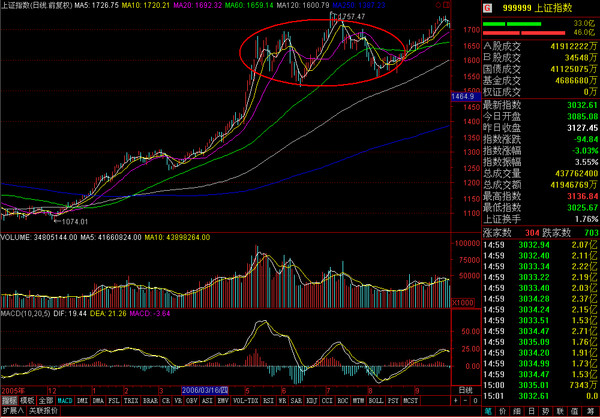Switch indicator to MACD
600x418 pixels.
pos(65,401)
